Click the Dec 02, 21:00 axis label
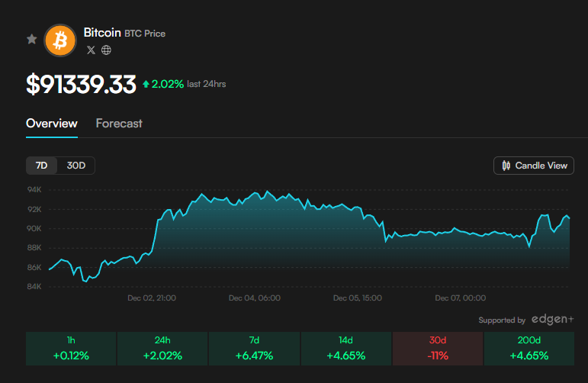 point(152,298)
